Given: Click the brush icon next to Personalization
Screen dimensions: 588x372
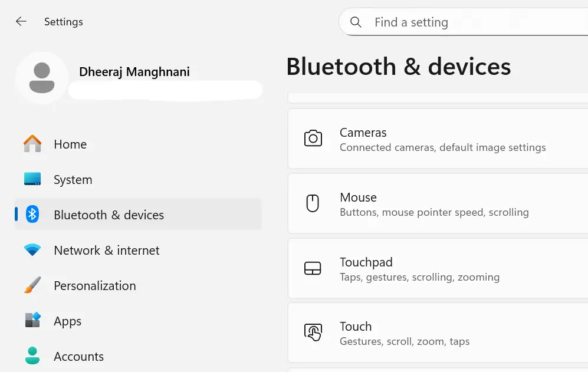Looking at the screenshot, I should coord(32,285).
